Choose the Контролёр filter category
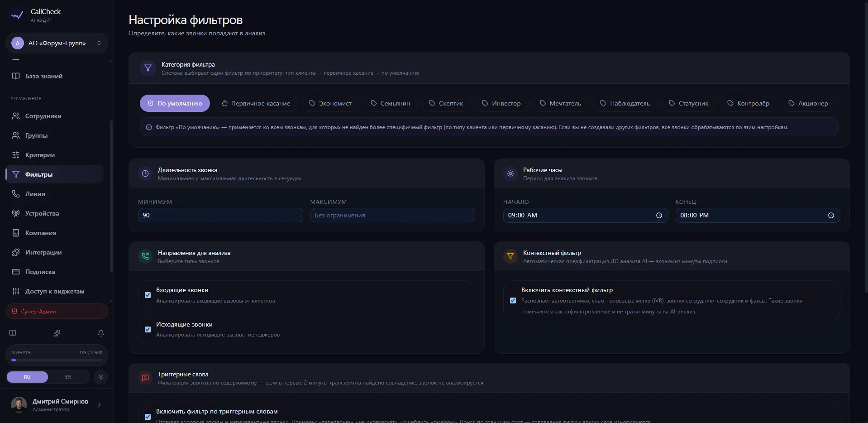This screenshot has height=423, width=868. click(748, 103)
